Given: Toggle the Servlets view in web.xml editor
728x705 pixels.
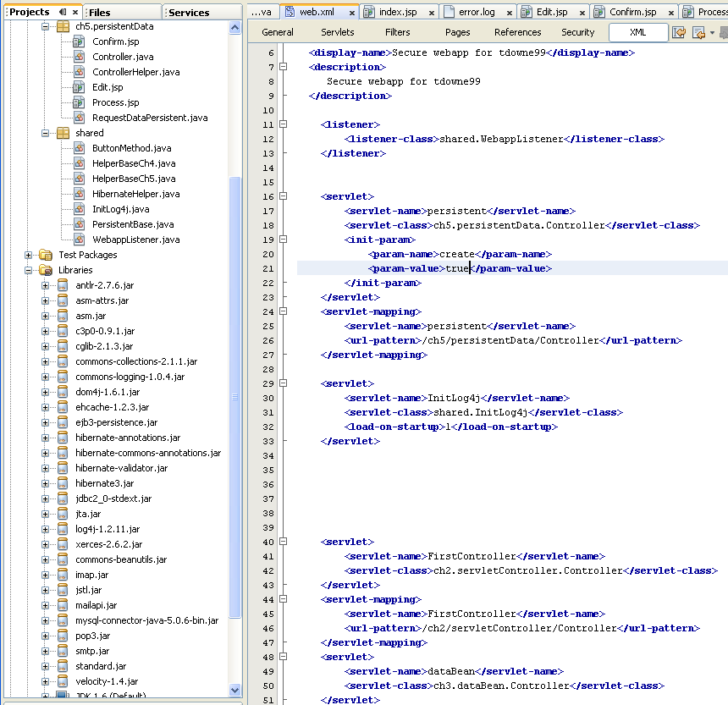Looking at the screenshot, I should click(x=338, y=32).
